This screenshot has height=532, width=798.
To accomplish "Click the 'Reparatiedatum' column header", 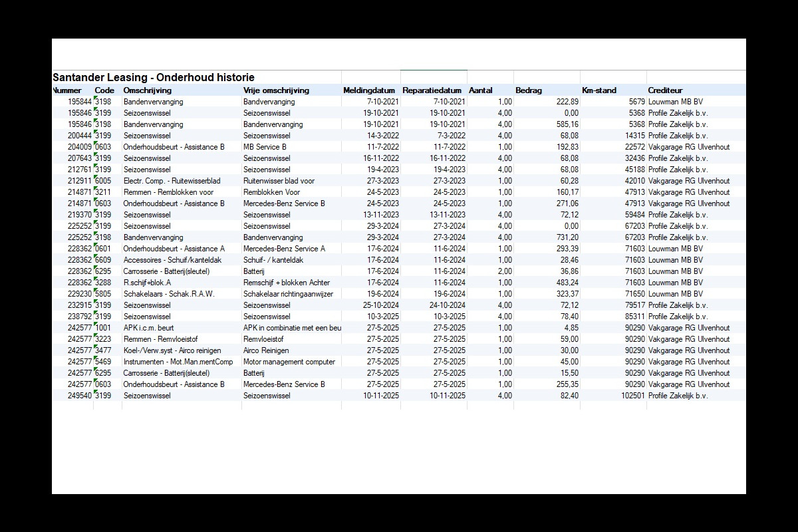I will tap(432, 90).
